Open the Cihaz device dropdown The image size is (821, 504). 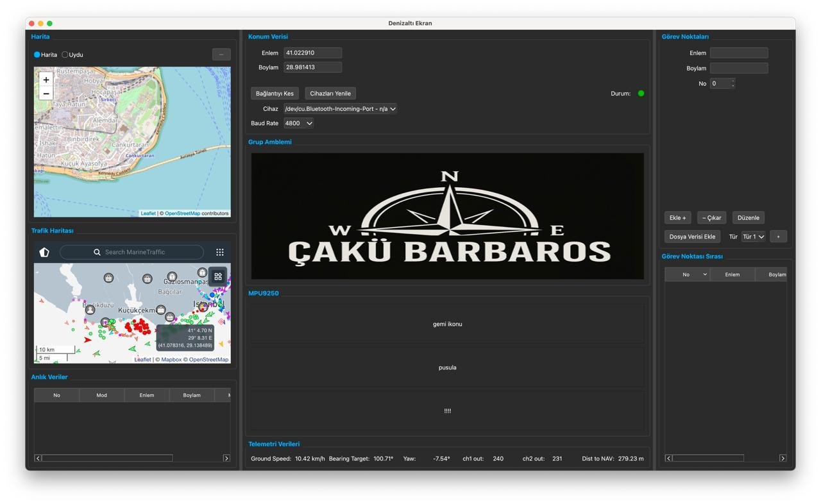click(341, 109)
